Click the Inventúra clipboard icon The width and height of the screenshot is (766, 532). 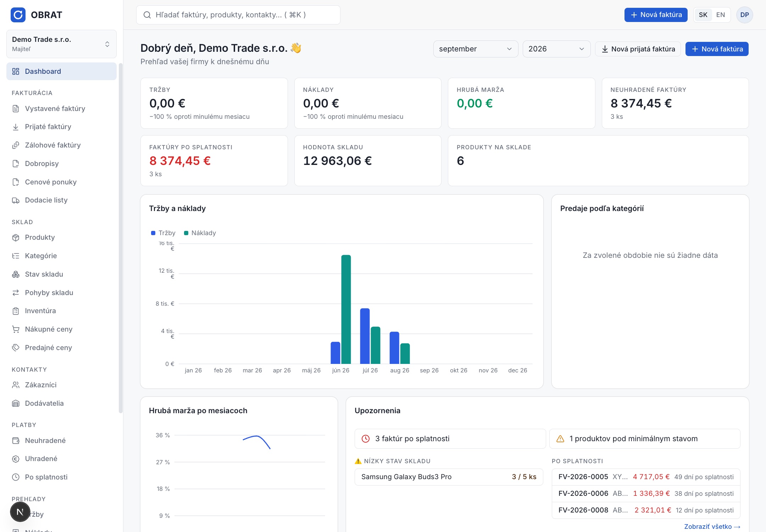(x=16, y=311)
